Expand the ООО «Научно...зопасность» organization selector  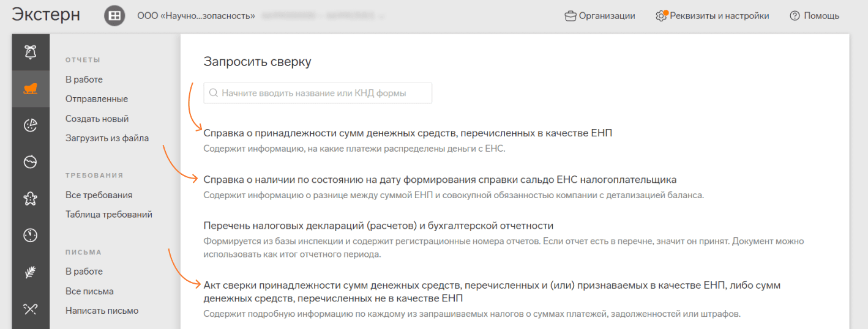pyautogui.click(x=196, y=16)
